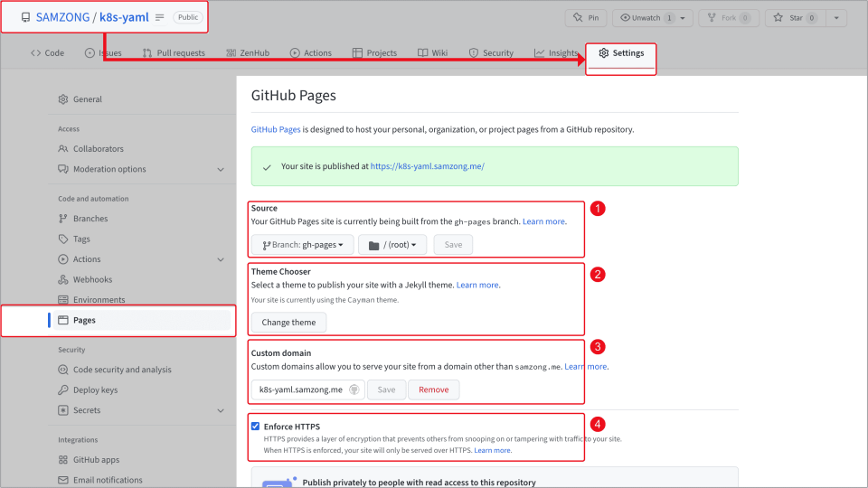868x488 pixels.
Task: Click the Collaborators people icon
Action: pyautogui.click(x=63, y=149)
